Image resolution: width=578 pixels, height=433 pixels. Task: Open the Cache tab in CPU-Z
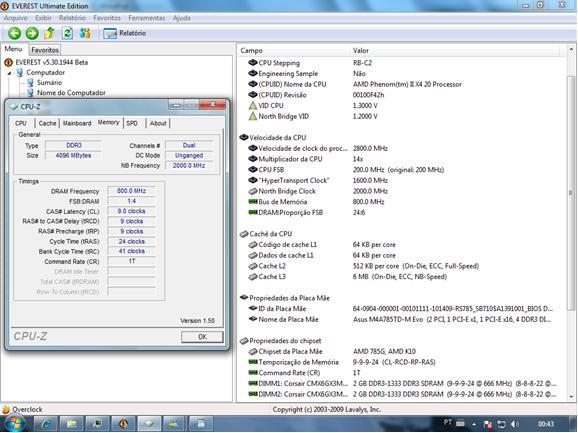tap(48, 123)
